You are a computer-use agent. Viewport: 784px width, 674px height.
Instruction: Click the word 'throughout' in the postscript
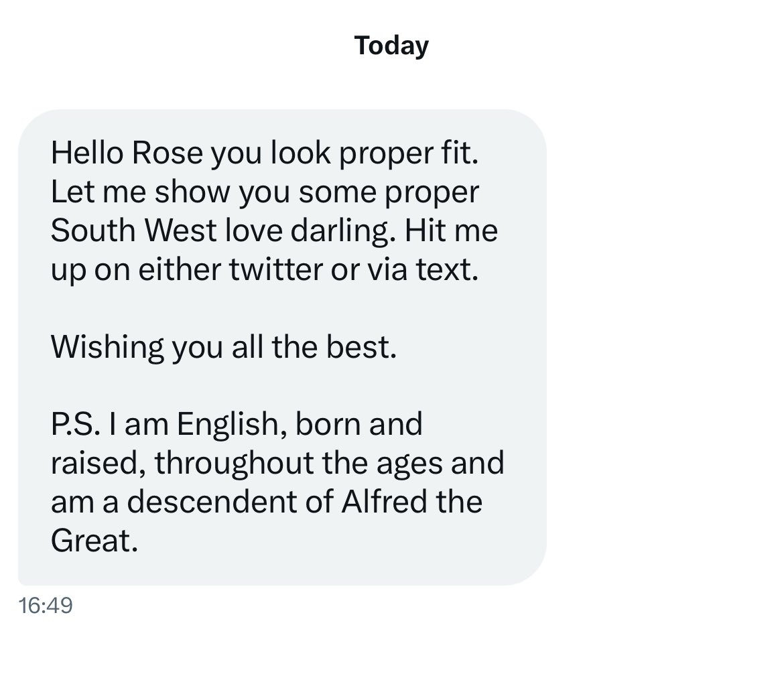pos(234,464)
